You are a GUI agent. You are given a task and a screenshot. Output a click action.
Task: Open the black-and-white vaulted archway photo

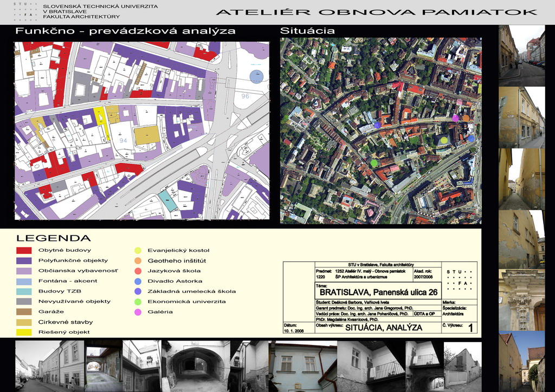[x=196, y=366]
